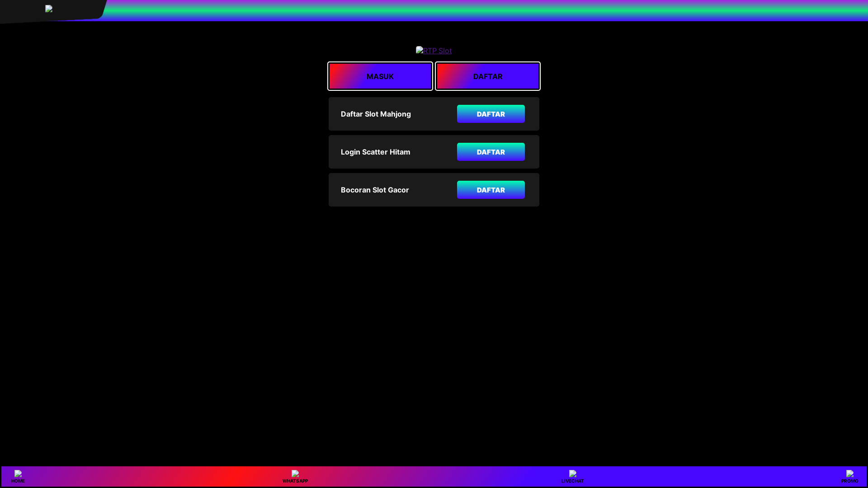The height and width of the screenshot is (488, 868).
Task: Select the Daftar Slot Mahjong text
Action: (376, 114)
